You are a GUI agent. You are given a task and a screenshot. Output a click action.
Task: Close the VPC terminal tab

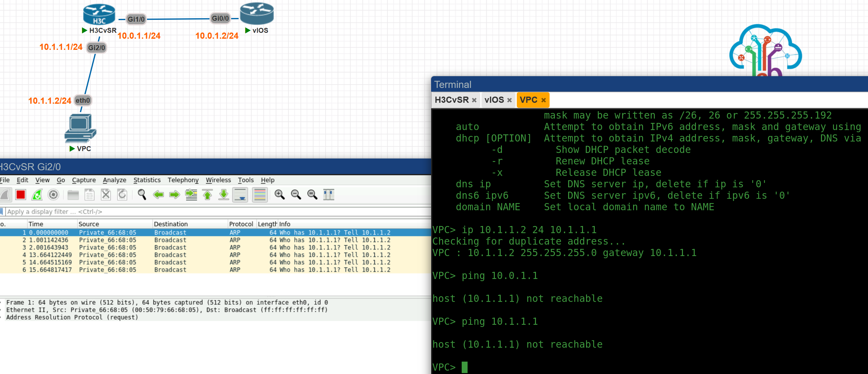point(543,100)
